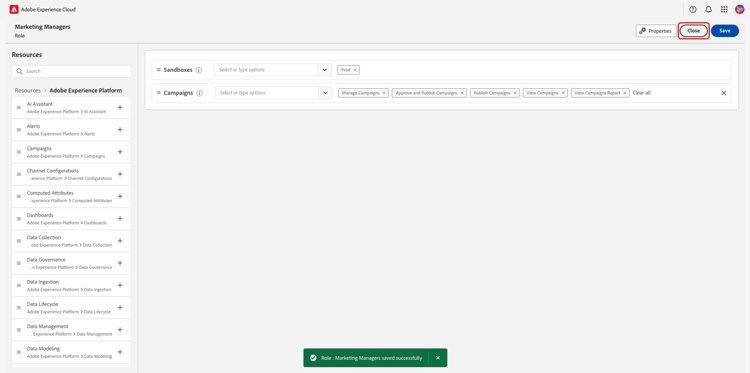Focus the Sandboxes select or type field
Screen dimensions: 750x373
coord(266,70)
